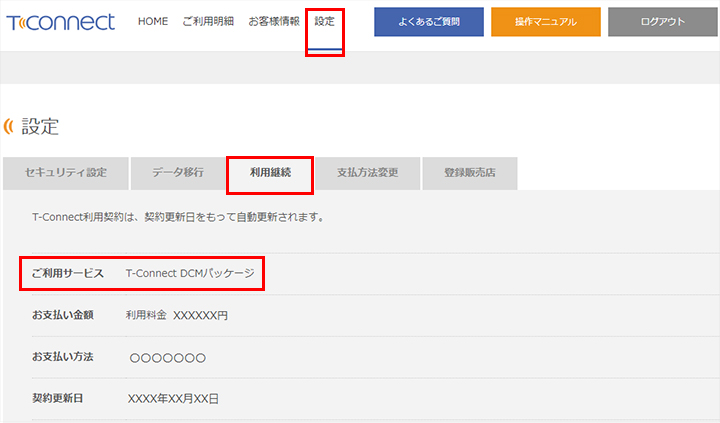The width and height of the screenshot is (720, 423).
Task: Click the auto-renewal notice text
Action: click(x=179, y=217)
